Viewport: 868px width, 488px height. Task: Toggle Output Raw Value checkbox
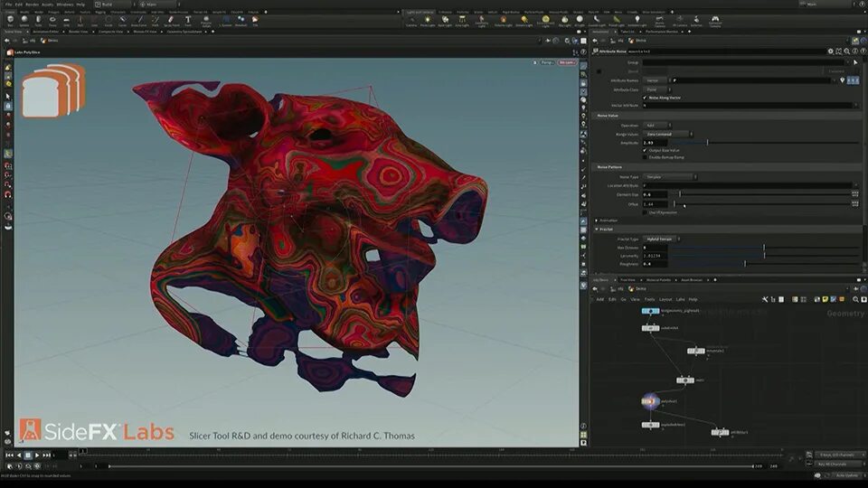pyautogui.click(x=645, y=150)
